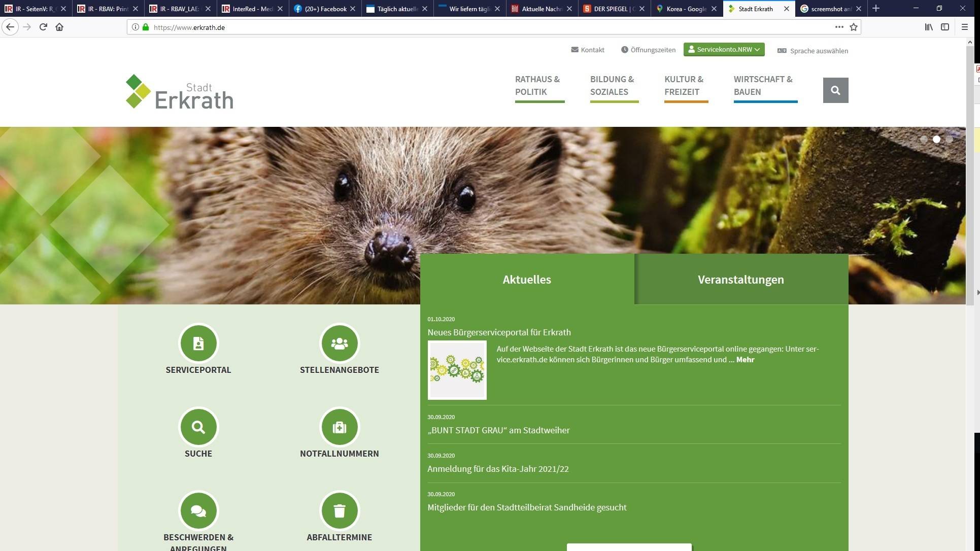Close the screenshot Google search tab

tap(859, 9)
